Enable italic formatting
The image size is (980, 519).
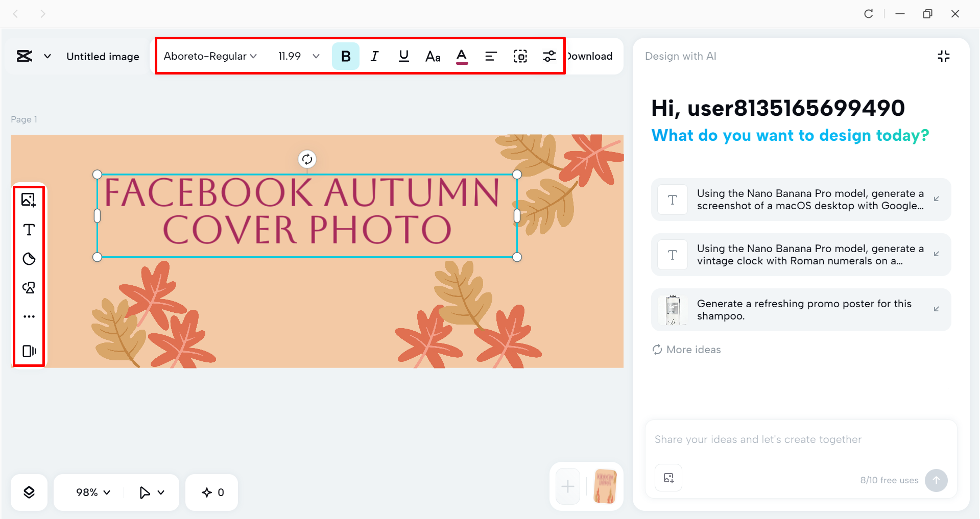374,56
